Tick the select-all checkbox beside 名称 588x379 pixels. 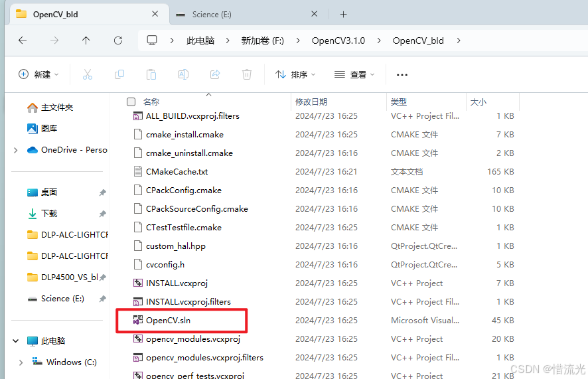(131, 102)
